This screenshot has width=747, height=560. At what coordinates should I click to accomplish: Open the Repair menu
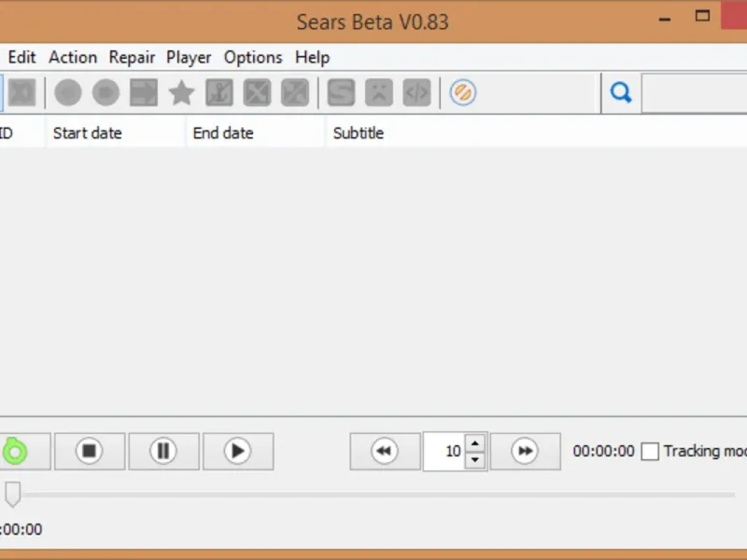(x=132, y=57)
